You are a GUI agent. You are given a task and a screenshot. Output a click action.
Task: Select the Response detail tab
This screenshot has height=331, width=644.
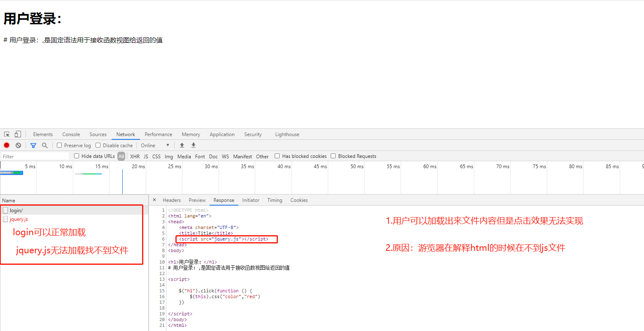[224, 200]
